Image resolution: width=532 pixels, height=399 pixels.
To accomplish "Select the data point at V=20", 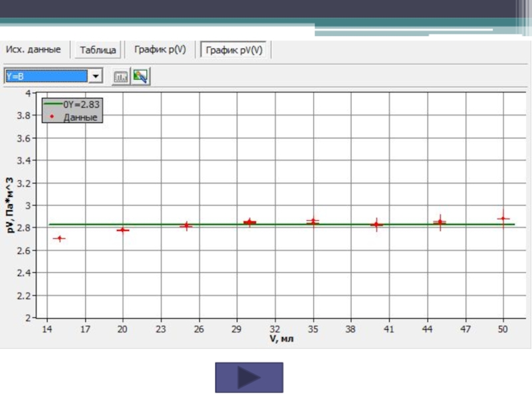I will [123, 229].
